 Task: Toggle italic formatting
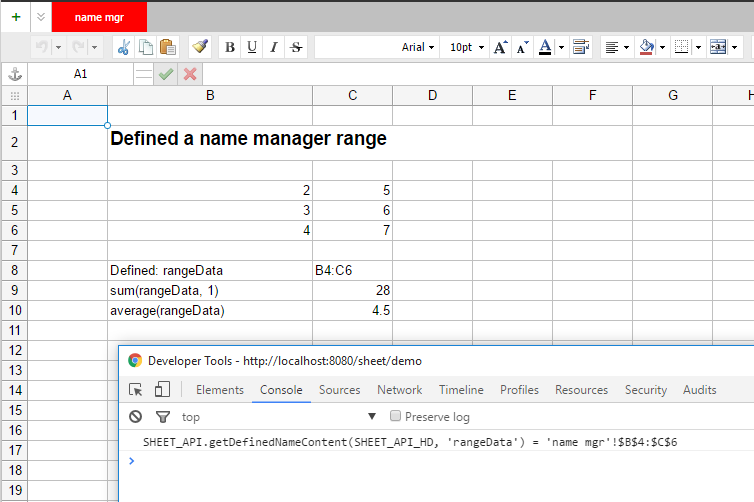[274, 47]
